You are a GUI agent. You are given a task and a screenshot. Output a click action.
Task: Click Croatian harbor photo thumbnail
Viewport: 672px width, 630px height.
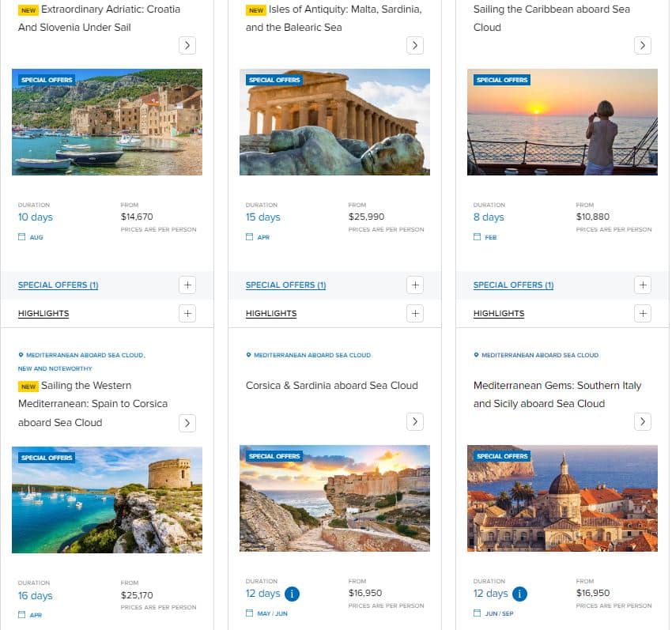(108, 123)
